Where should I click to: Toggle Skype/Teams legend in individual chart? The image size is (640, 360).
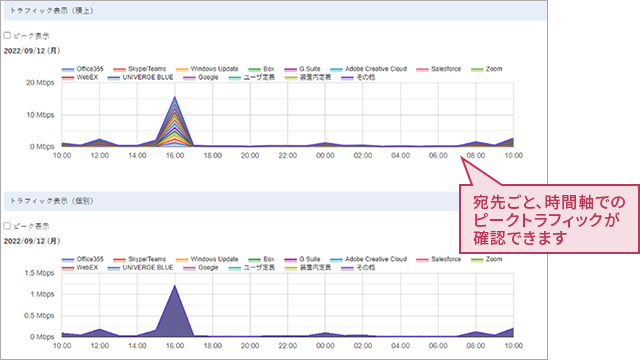point(140,259)
